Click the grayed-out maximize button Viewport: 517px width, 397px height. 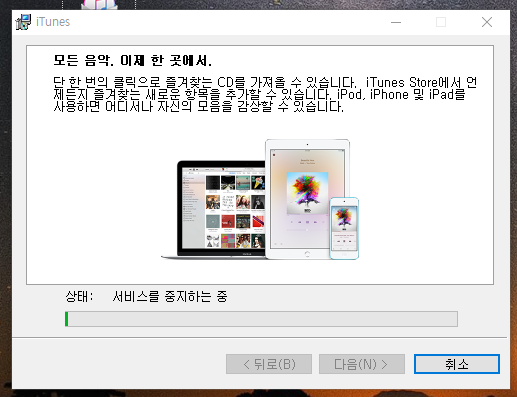[x=441, y=22]
